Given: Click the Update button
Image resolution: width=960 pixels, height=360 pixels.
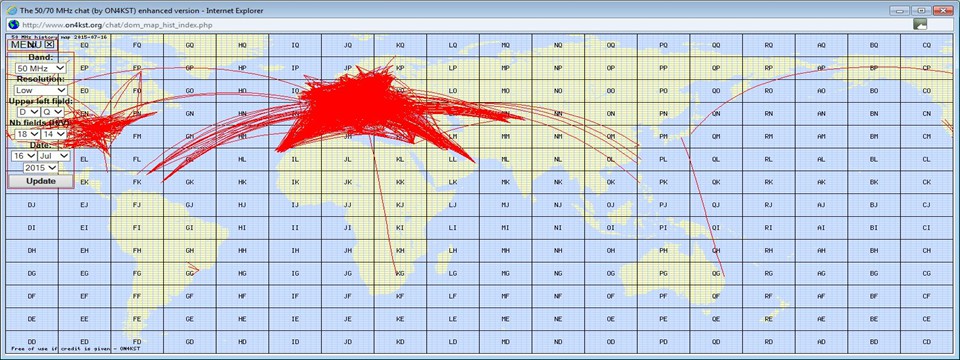Looking at the screenshot, I should coord(41,181).
